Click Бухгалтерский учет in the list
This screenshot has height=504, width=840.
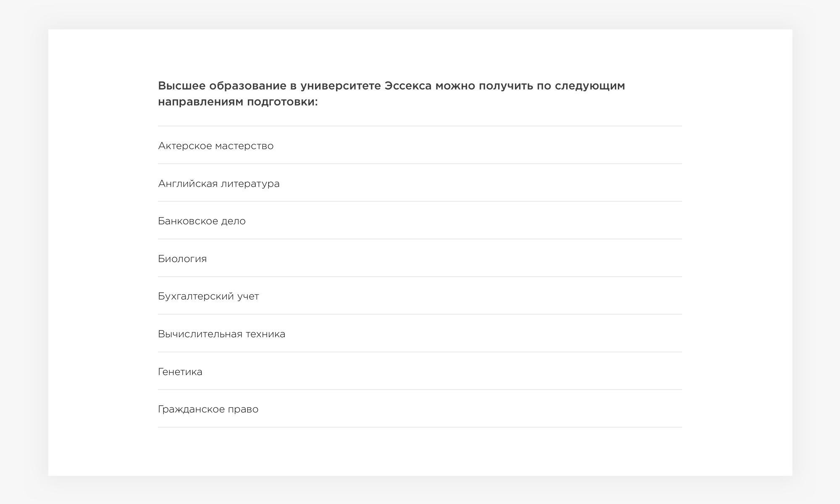(x=420, y=296)
